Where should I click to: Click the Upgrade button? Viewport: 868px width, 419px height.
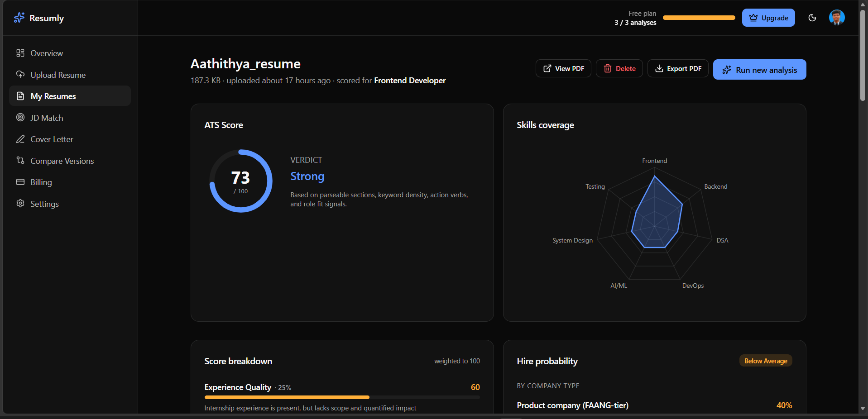[768, 18]
